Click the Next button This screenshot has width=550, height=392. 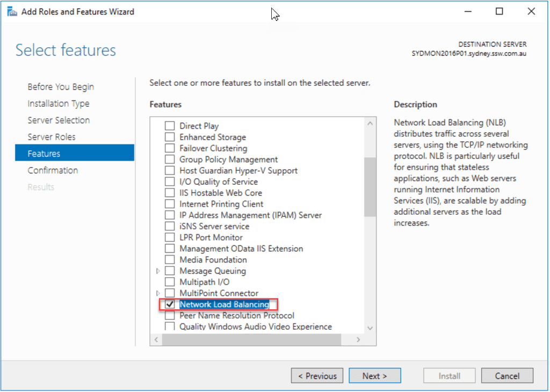[374, 376]
